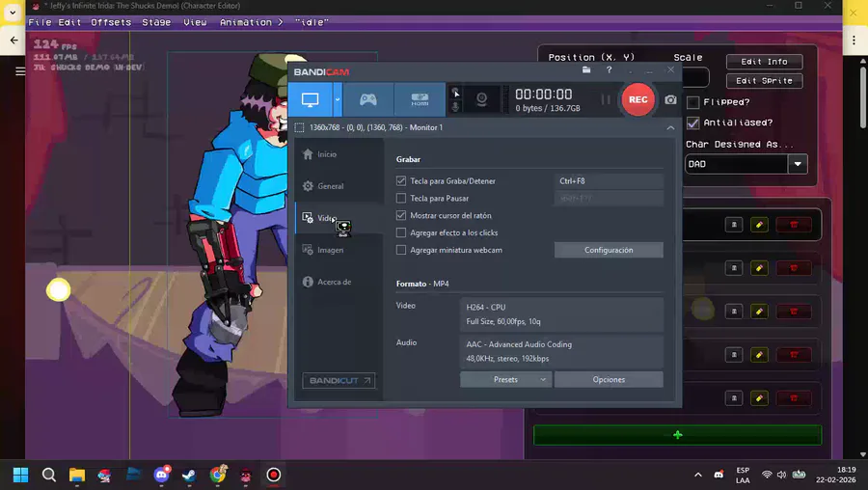The image size is (868, 490).
Task: Select Bandicam HDMI device recording mode
Action: click(420, 99)
